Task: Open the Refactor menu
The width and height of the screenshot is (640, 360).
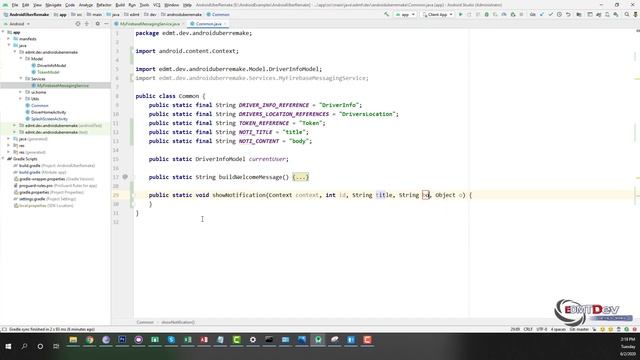Action: pos(104,5)
